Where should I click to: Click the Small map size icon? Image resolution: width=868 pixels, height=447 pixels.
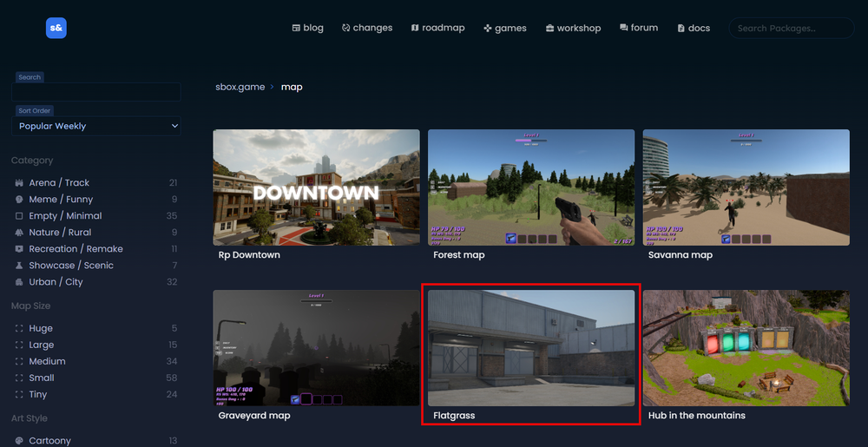click(19, 378)
